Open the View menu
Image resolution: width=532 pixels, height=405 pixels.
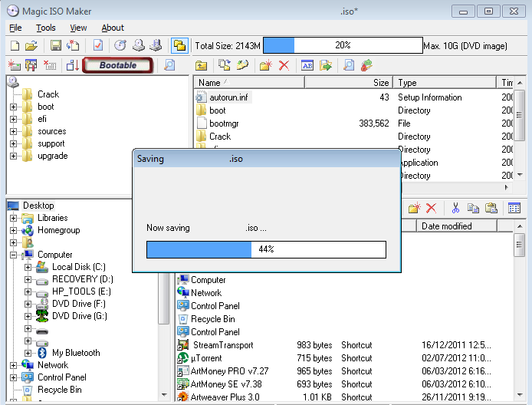pyautogui.click(x=78, y=28)
